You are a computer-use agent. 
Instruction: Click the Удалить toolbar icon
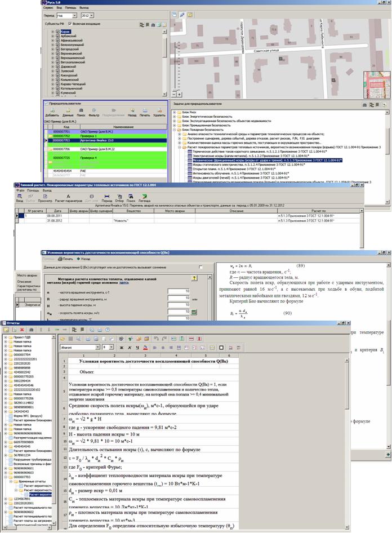click(x=159, y=113)
